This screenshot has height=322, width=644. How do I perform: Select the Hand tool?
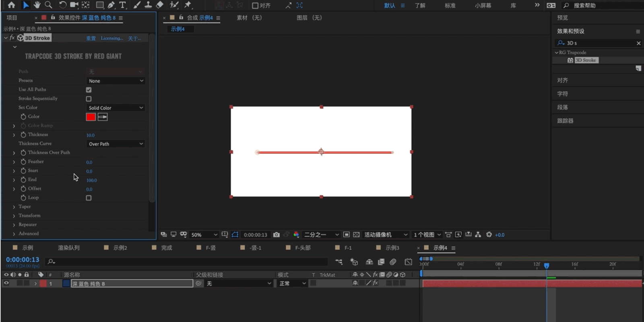coord(37,5)
